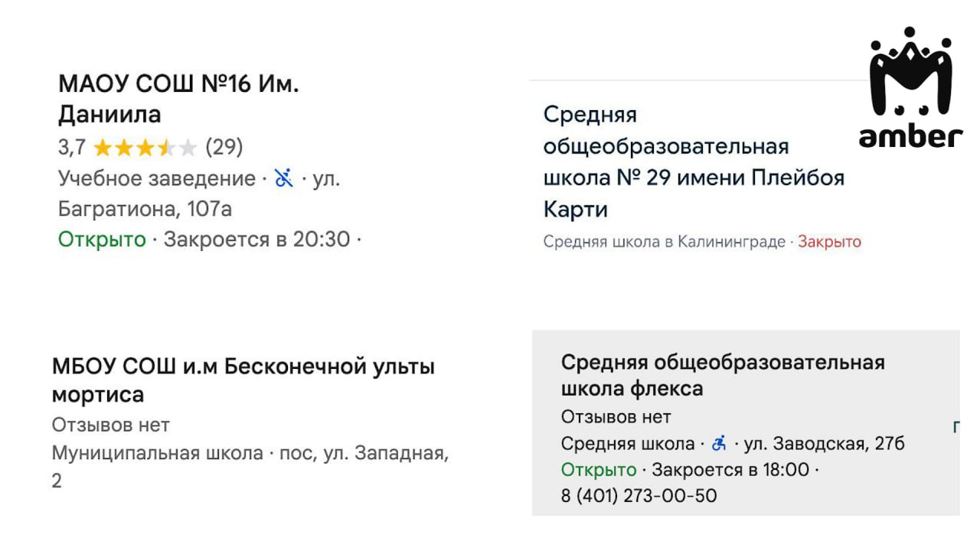Click the Закроется в 18:00 hours text
This screenshot has height=551, width=980.
coord(730,469)
